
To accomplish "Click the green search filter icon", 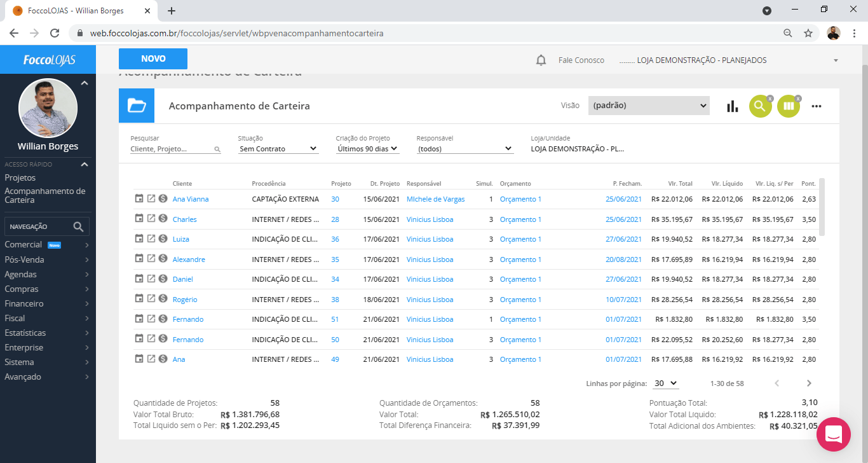I will point(760,106).
